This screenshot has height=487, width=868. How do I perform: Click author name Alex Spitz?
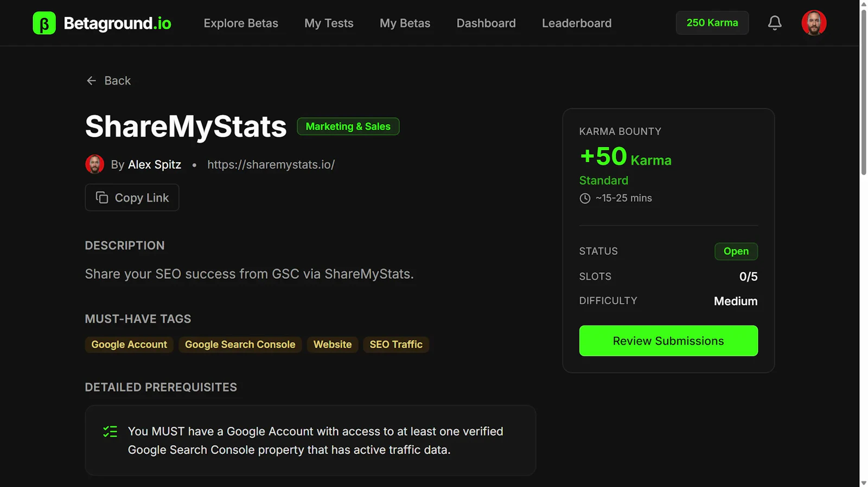coord(155,164)
